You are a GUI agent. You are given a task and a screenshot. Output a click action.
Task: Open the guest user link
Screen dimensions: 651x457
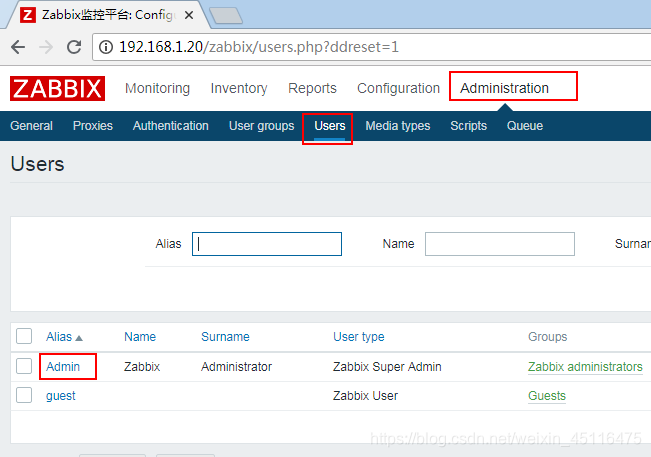click(x=61, y=396)
